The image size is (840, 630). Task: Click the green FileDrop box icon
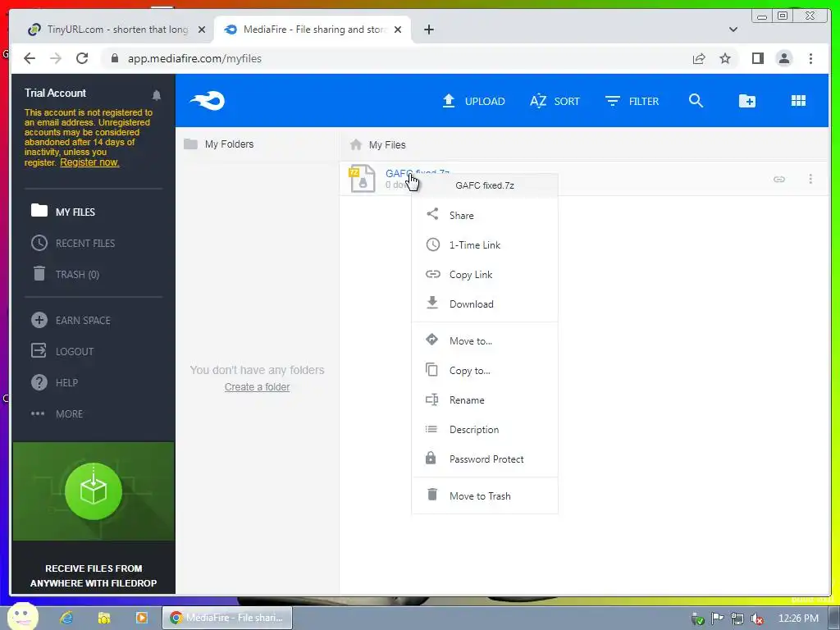94,491
